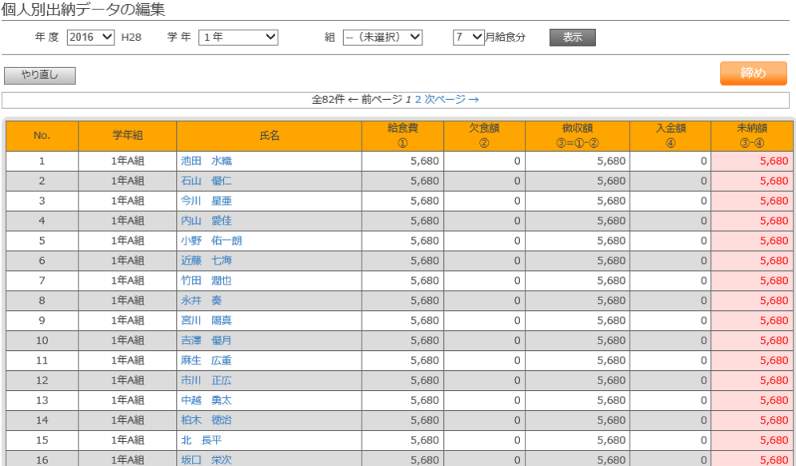Open the 学年 dropdown showing 1年
Image resolution: width=796 pixels, height=466 pixels.
tap(238, 37)
